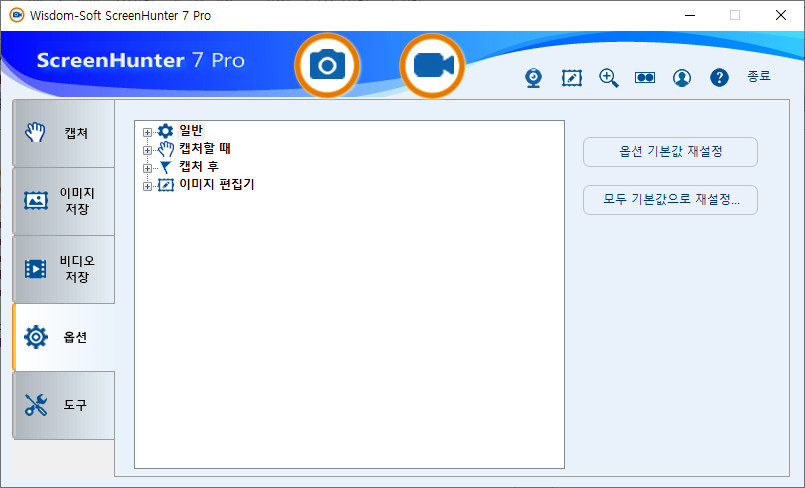Click the edit icon beside 이미지 편집기

[x=165, y=185]
